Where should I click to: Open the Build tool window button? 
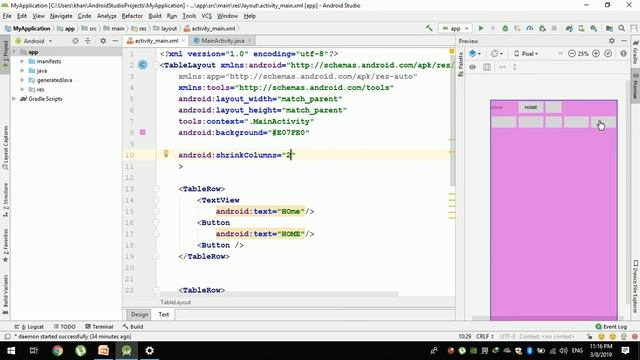tap(133, 327)
